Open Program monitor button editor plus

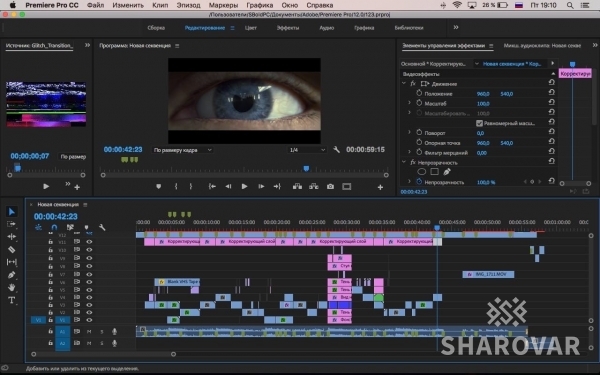[380, 187]
